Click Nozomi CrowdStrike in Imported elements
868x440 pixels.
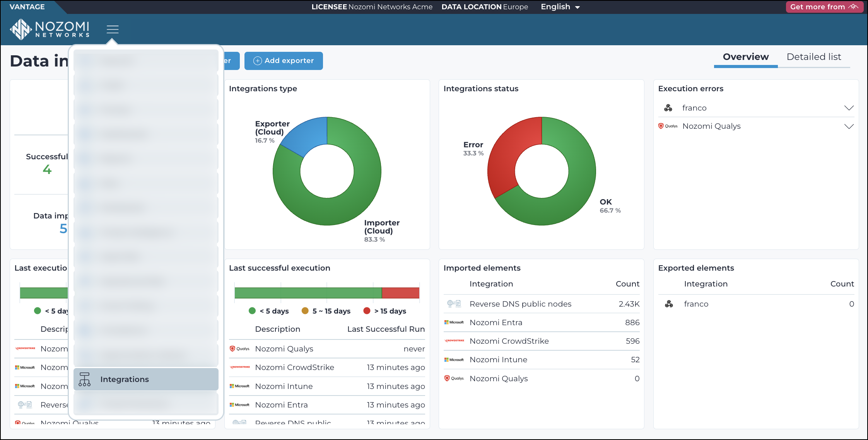coord(509,341)
